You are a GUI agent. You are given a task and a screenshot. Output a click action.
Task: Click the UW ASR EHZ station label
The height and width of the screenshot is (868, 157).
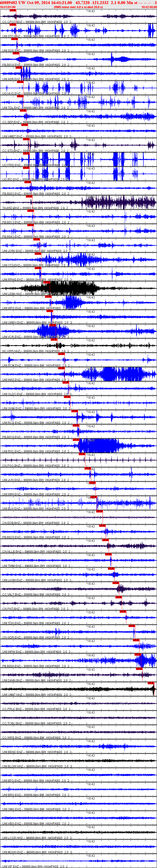(36, 79)
